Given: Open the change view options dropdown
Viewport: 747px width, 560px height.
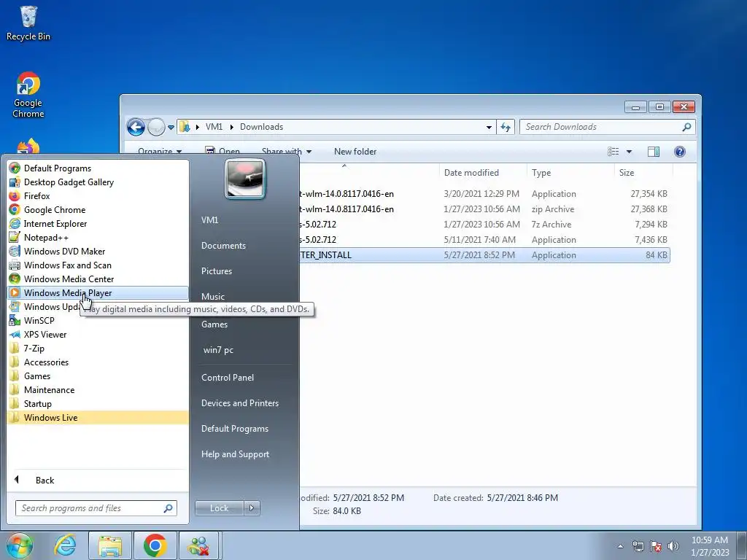Looking at the screenshot, I should 629,152.
